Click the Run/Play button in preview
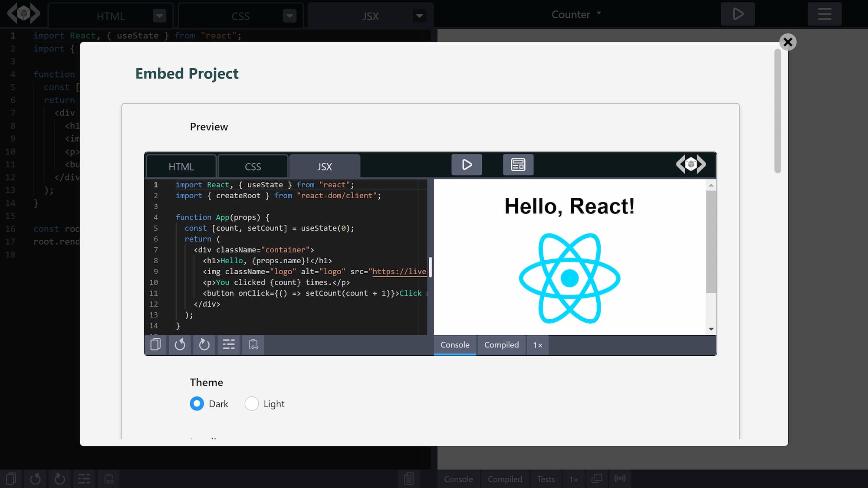This screenshot has width=868, height=488. pyautogui.click(x=467, y=164)
